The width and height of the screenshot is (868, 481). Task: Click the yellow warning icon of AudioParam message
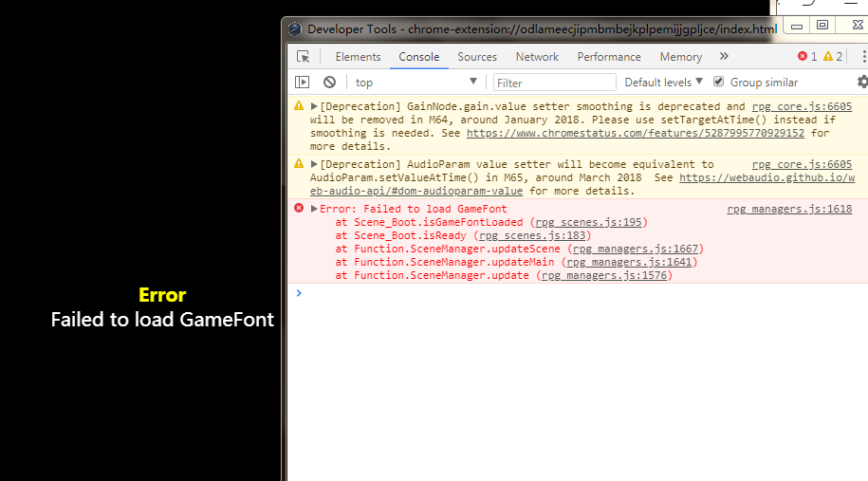pyautogui.click(x=299, y=164)
